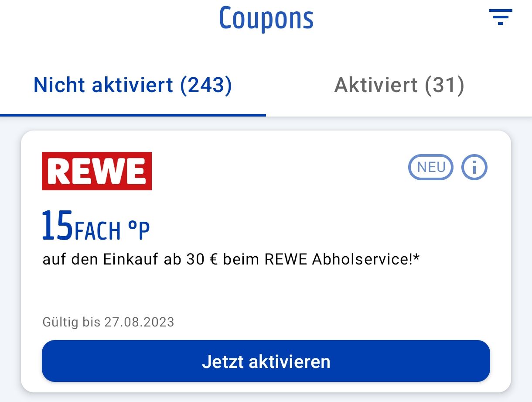Switch to the Aktiviert (31) tab
Screen dimensions: 532x402
pyautogui.click(x=399, y=85)
